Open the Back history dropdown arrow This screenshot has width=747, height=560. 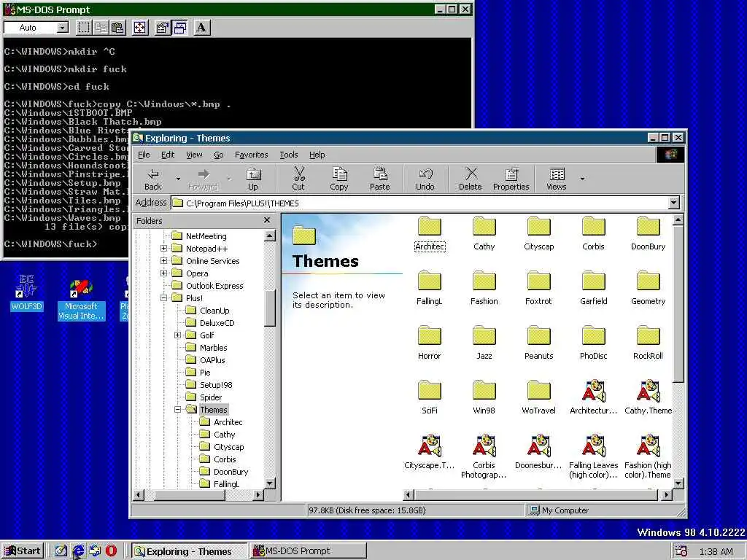tap(178, 179)
